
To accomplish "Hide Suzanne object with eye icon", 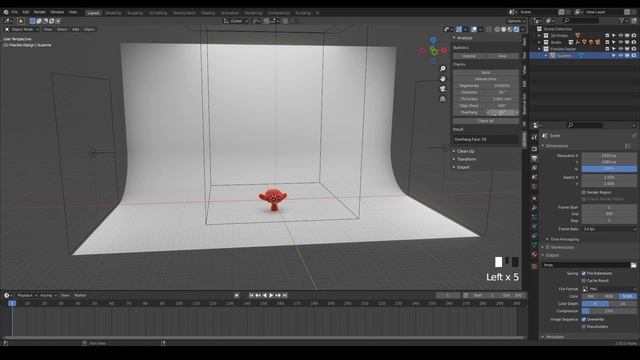I will [621, 56].
